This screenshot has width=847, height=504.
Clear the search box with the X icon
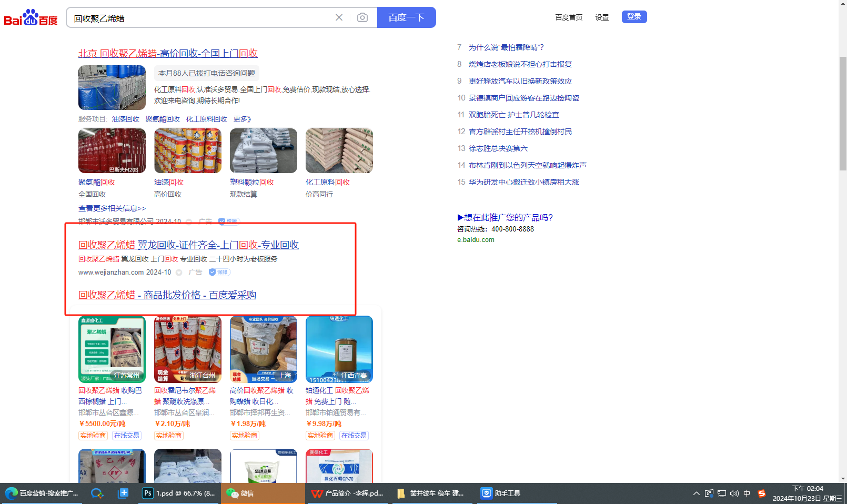point(339,17)
